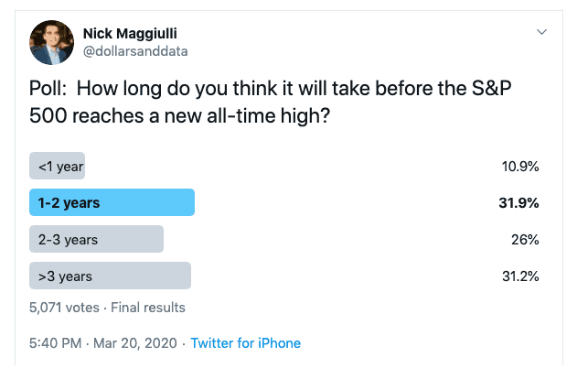Select the ">3 years" poll bar
Viewport: 588px width, 379px height.
[x=110, y=276]
